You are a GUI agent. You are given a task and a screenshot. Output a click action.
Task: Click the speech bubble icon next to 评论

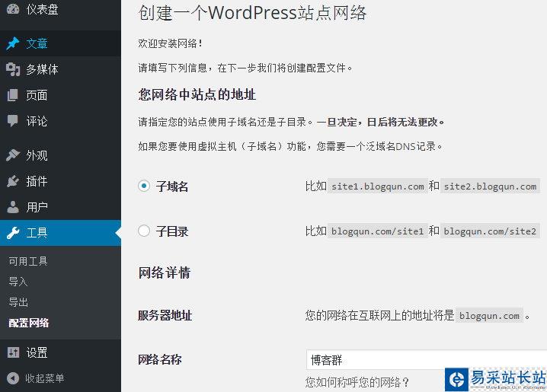click(13, 121)
